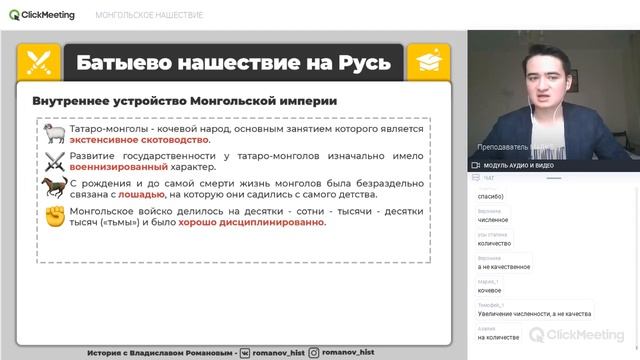Image resolution: width=640 pixels, height=360 pixels.
Task: Open romanov_hist handle next to VK icon
Action: click(278, 353)
